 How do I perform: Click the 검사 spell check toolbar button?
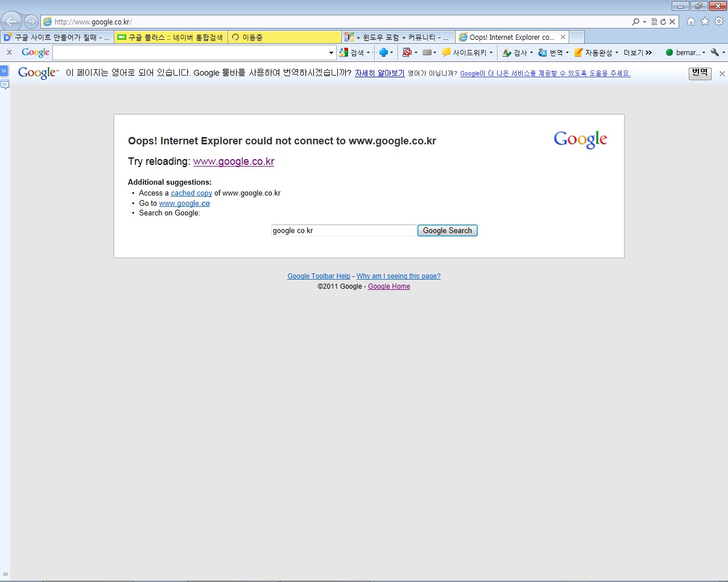[x=515, y=52]
